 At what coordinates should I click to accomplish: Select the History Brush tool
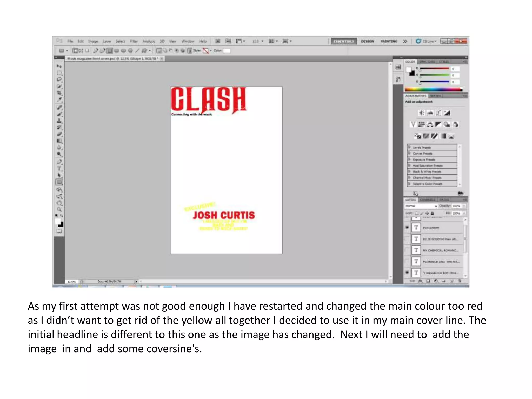click(x=59, y=128)
